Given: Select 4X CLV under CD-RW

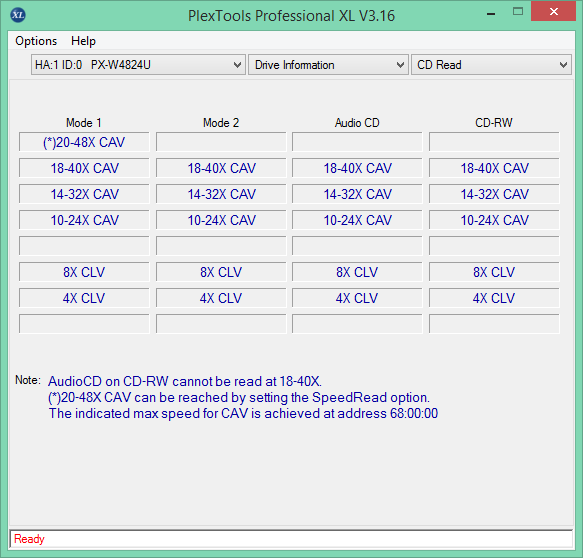Looking at the screenshot, I should 494,298.
